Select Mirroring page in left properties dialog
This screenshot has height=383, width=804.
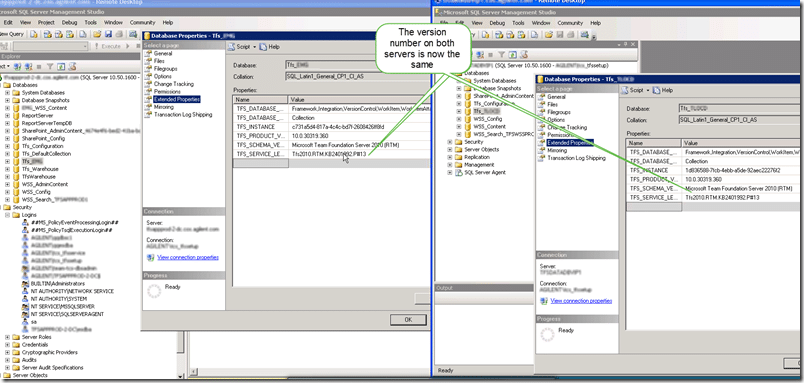tap(164, 107)
